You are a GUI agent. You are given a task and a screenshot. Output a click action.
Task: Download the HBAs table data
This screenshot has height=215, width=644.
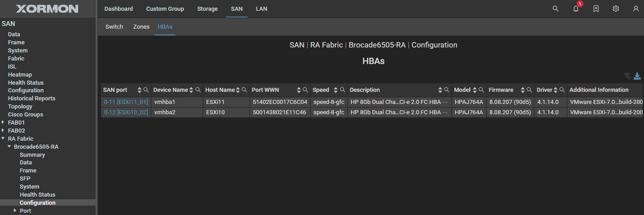pos(637,76)
